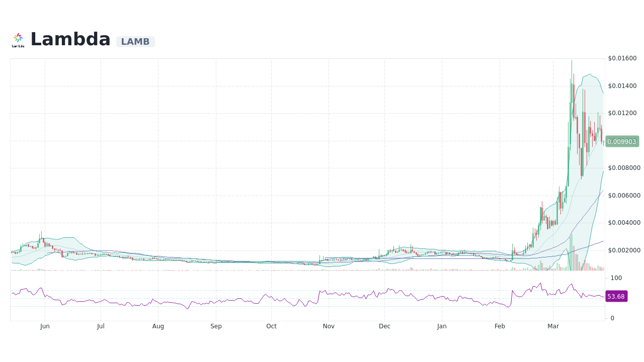Image resolution: width=644 pixels, height=362 pixels.
Task: Click the 100 label on the RSI scale
Action: click(x=615, y=278)
